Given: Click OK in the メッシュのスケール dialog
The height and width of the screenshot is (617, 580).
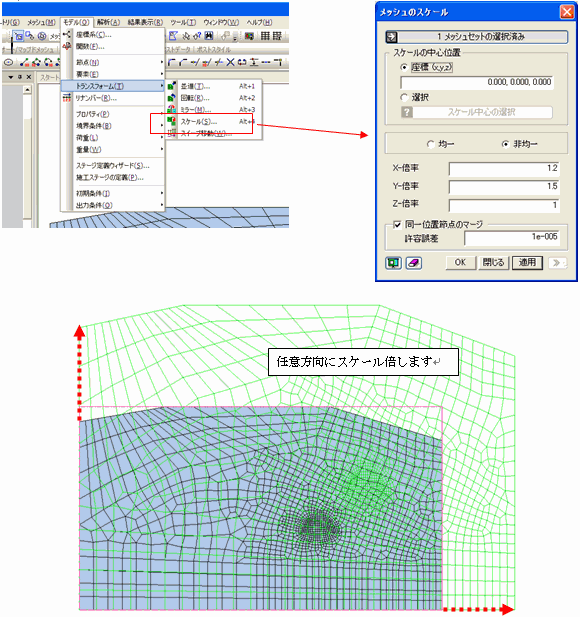Looking at the screenshot, I should click(x=460, y=262).
